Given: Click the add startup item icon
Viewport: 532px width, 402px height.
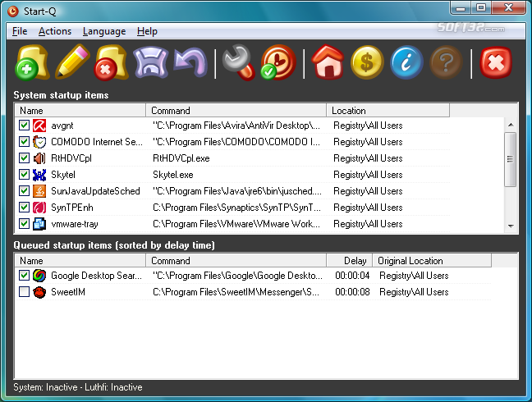Looking at the screenshot, I should pyautogui.click(x=31, y=62).
